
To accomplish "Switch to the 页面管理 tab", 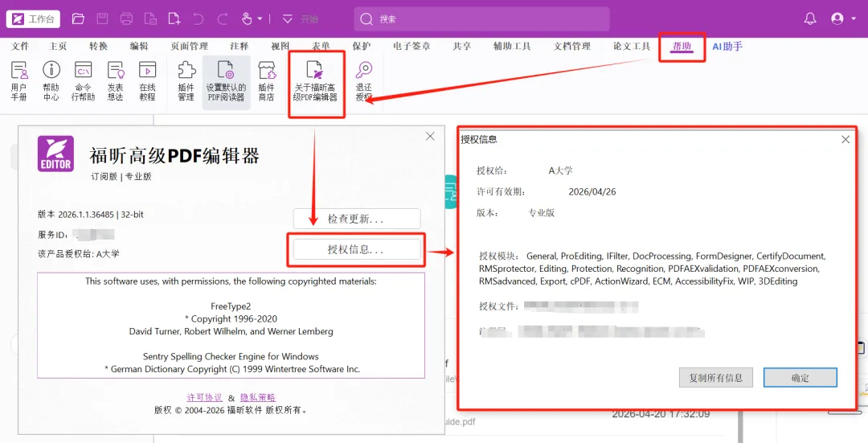I will 190,47.
